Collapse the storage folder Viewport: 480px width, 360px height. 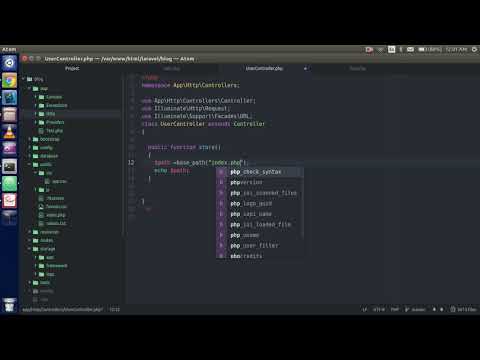coord(30,249)
